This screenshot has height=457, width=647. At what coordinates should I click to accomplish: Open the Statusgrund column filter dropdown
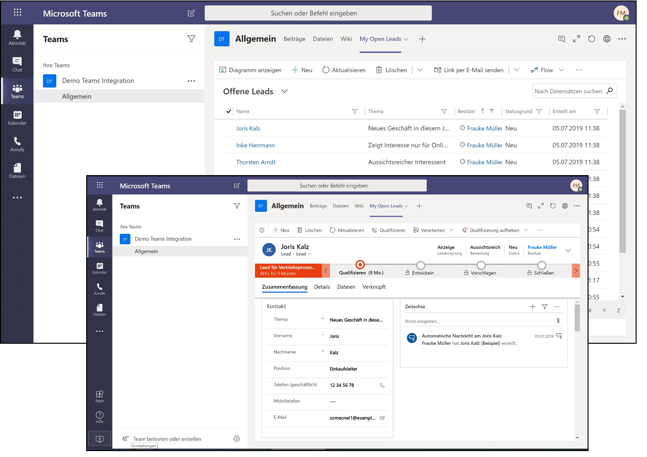point(539,111)
